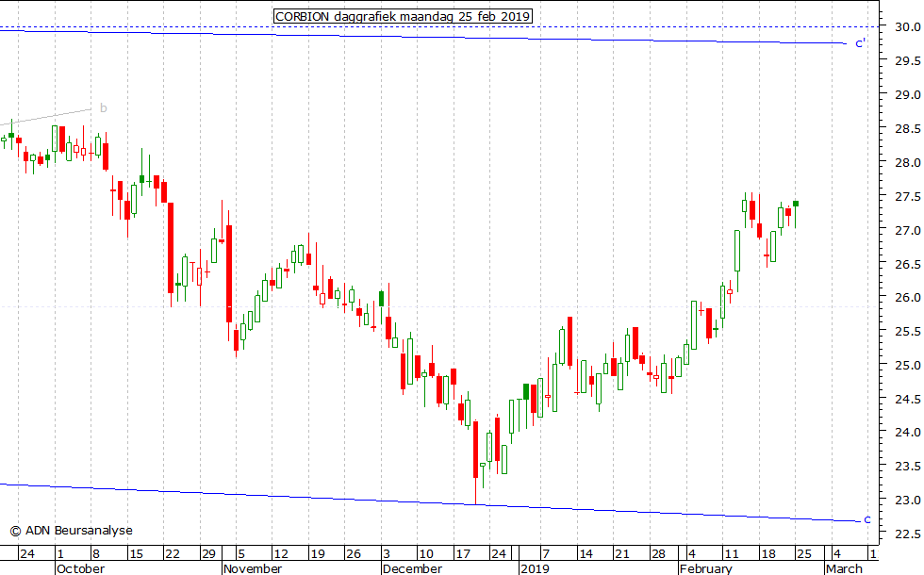Select the February month label
Viewport: 924px width, 575px height.
tap(706, 568)
